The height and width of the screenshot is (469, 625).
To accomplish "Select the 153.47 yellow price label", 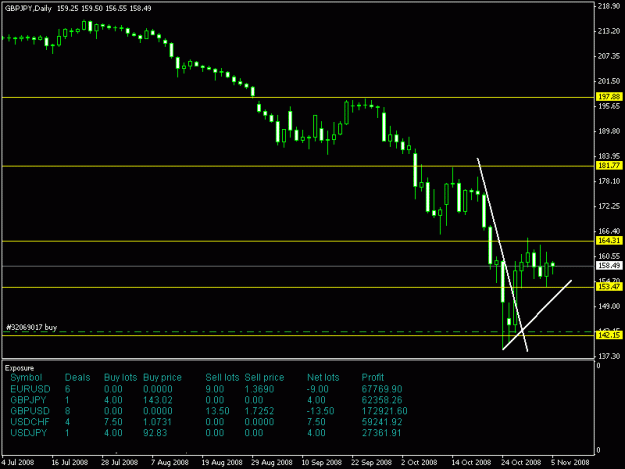I will pos(609,287).
